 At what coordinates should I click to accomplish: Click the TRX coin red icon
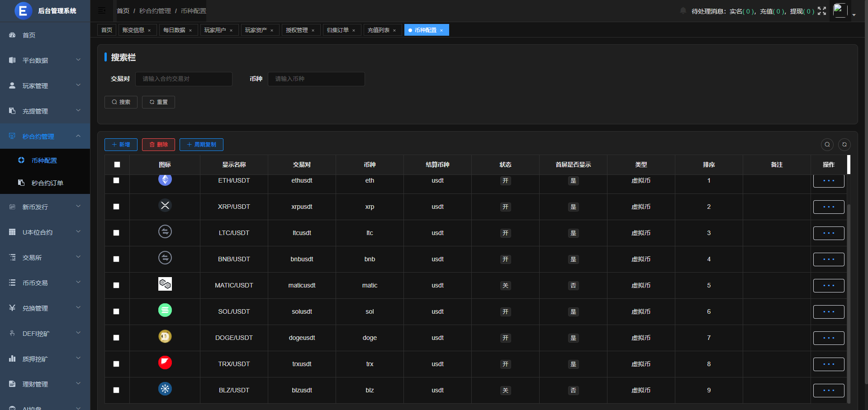[x=165, y=363]
